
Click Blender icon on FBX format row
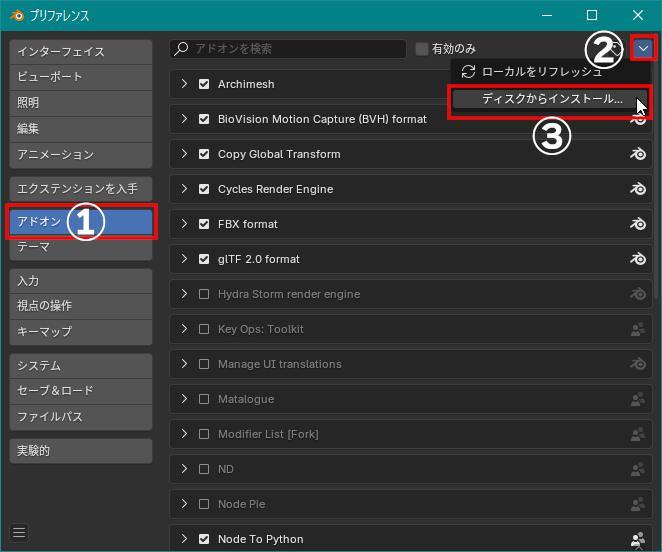click(638, 224)
